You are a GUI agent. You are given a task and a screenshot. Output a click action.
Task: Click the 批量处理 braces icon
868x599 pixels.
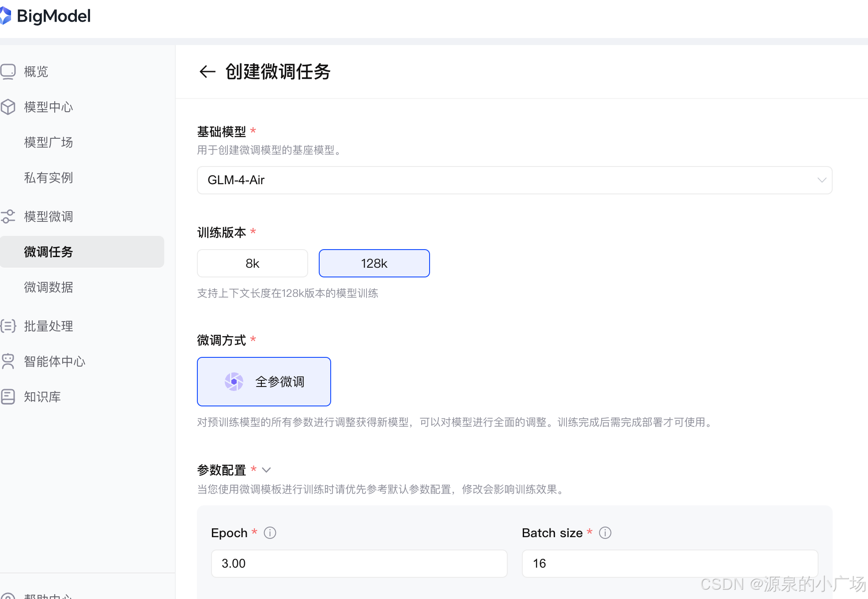pyautogui.click(x=8, y=326)
